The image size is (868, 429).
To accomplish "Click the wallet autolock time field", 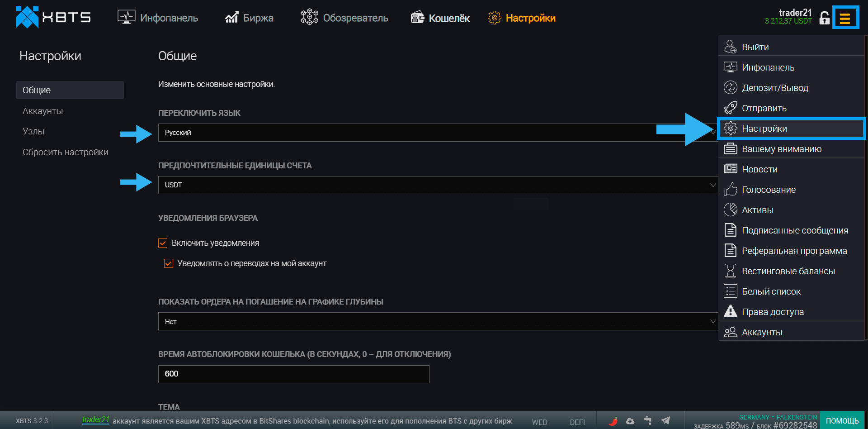I will [293, 374].
